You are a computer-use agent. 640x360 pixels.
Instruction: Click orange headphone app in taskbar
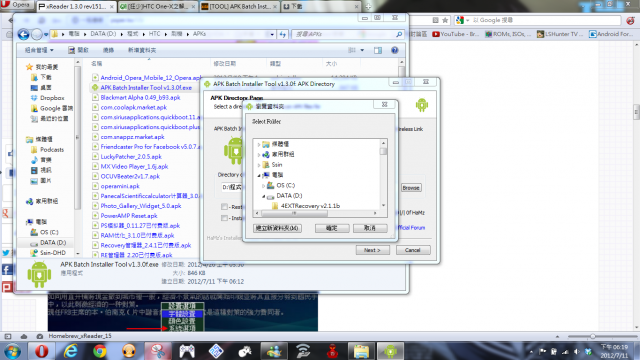pos(129,351)
